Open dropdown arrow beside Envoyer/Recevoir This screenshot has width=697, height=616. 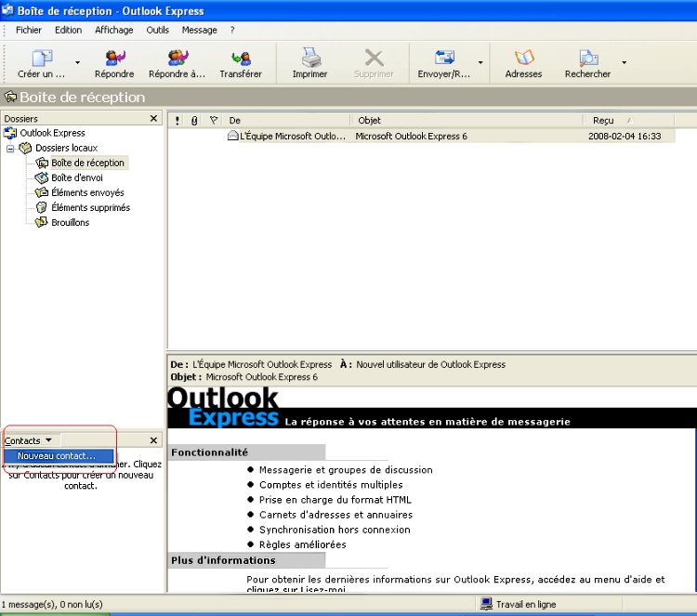coord(480,63)
